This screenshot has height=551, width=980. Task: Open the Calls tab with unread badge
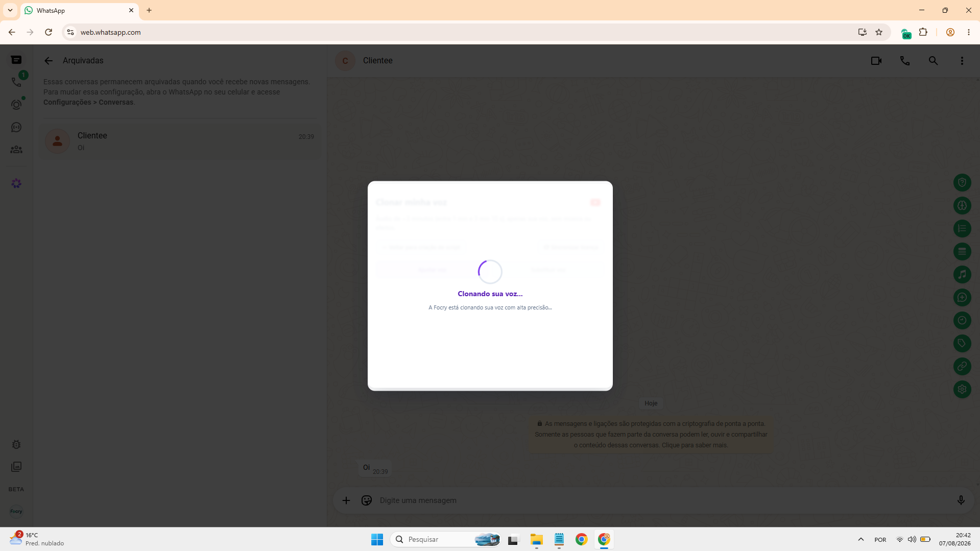tap(16, 82)
